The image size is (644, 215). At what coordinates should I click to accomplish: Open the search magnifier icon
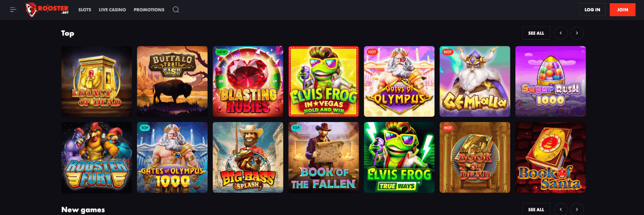[x=176, y=10]
